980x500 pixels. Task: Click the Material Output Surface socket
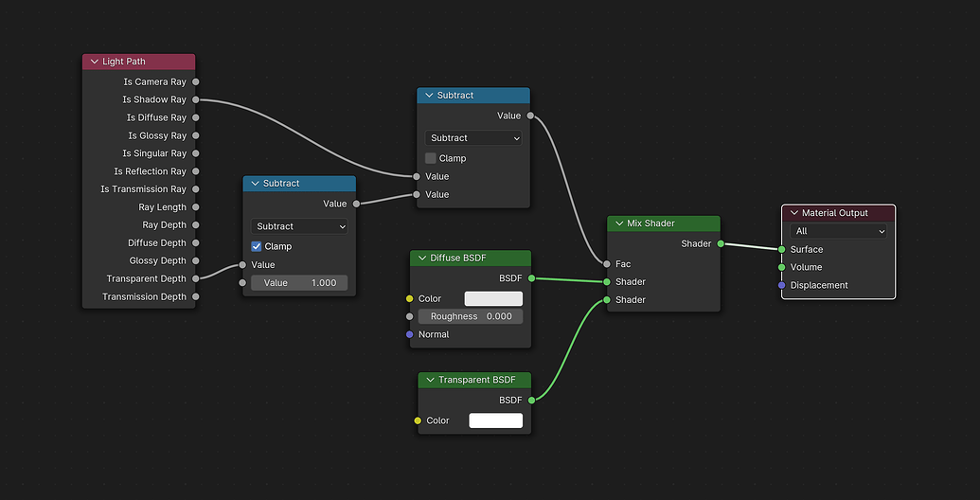point(782,249)
